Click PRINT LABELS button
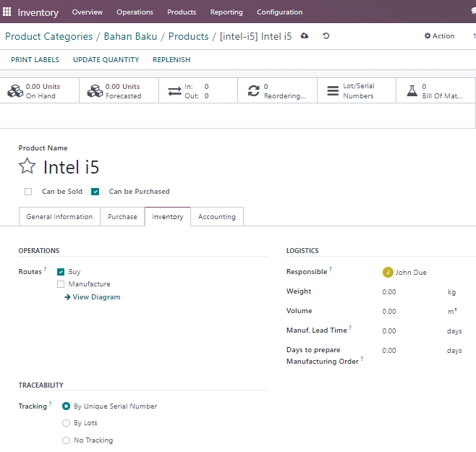Image resolution: width=476 pixels, height=452 pixels. 35,60
